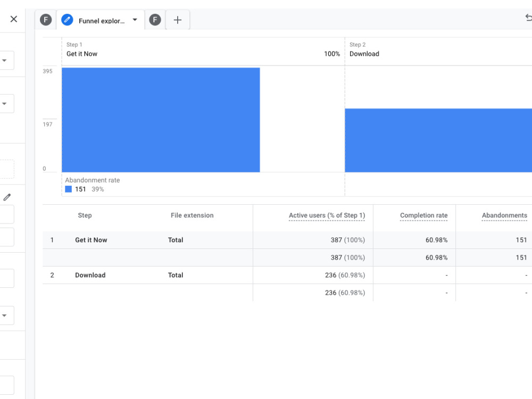Click the Total cell in Download row

[x=176, y=275]
